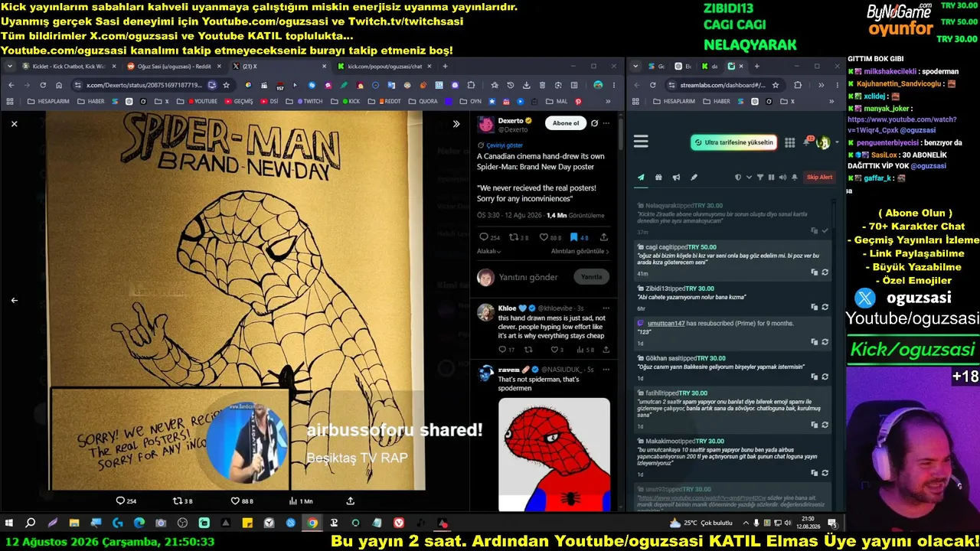
Task: Select the pencil tab in Streamlabs
Action: (x=694, y=178)
